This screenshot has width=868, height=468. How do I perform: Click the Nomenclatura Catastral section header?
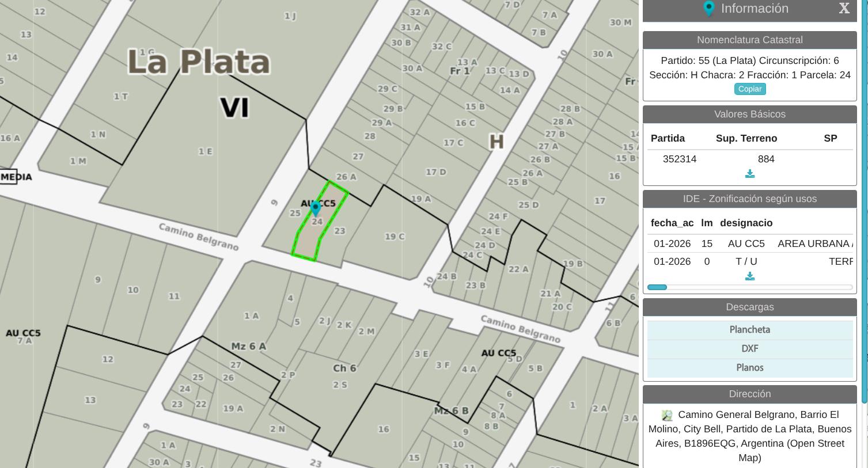(750, 40)
